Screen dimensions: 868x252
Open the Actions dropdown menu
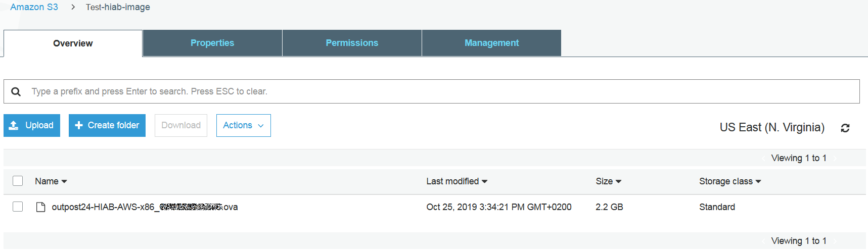243,125
